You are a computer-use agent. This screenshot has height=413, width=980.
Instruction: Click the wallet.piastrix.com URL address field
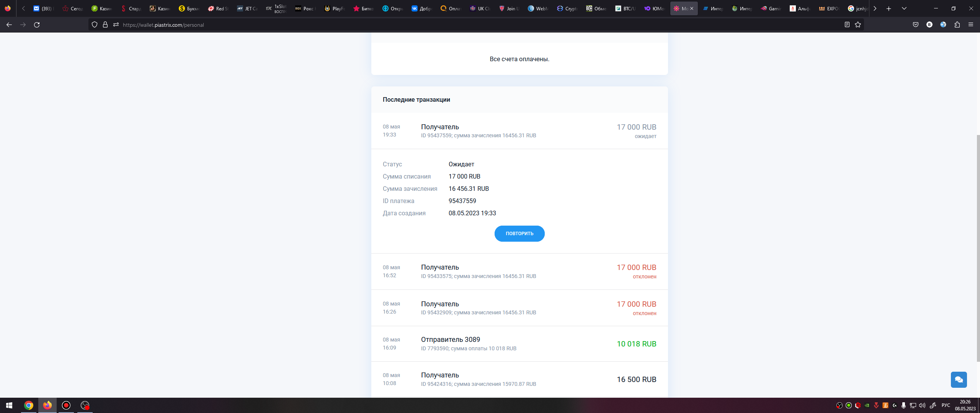(459, 25)
